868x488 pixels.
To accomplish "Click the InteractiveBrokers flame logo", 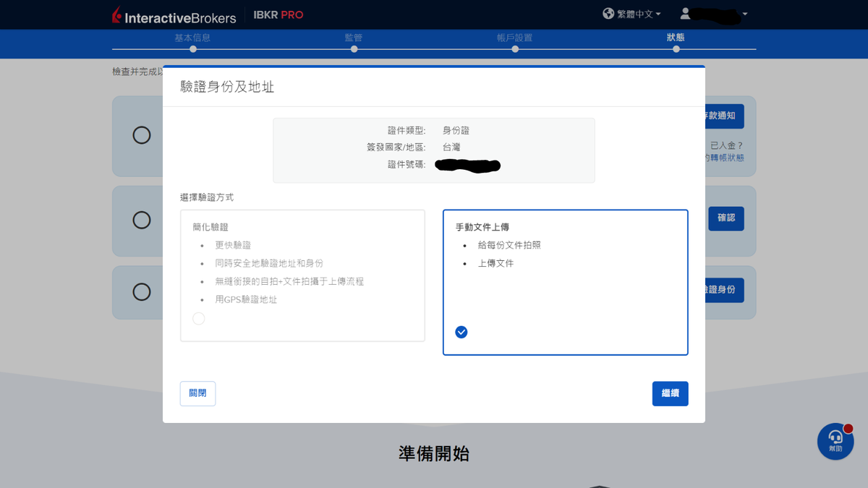I will coord(115,14).
